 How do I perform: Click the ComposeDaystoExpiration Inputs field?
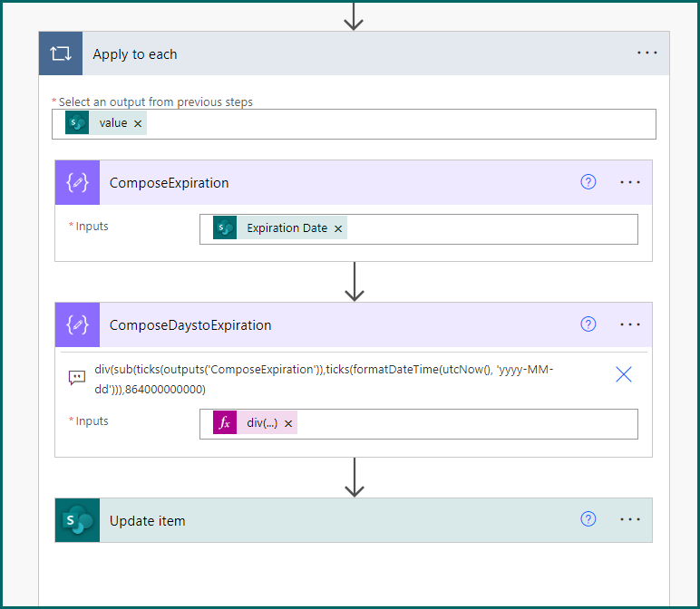(419, 424)
